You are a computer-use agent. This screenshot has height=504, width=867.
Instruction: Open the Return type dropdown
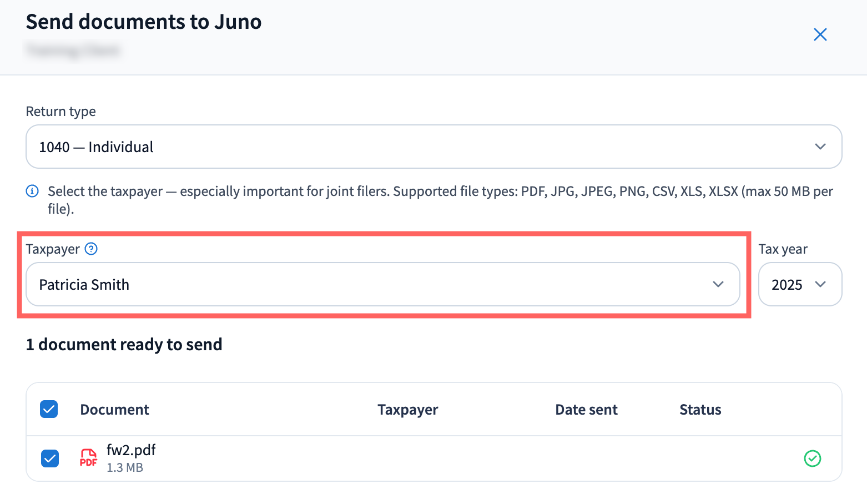click(433, 147)
